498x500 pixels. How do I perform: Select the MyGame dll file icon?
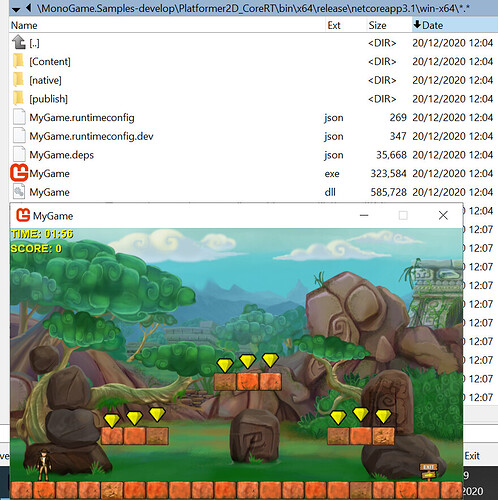coord(19,192)
